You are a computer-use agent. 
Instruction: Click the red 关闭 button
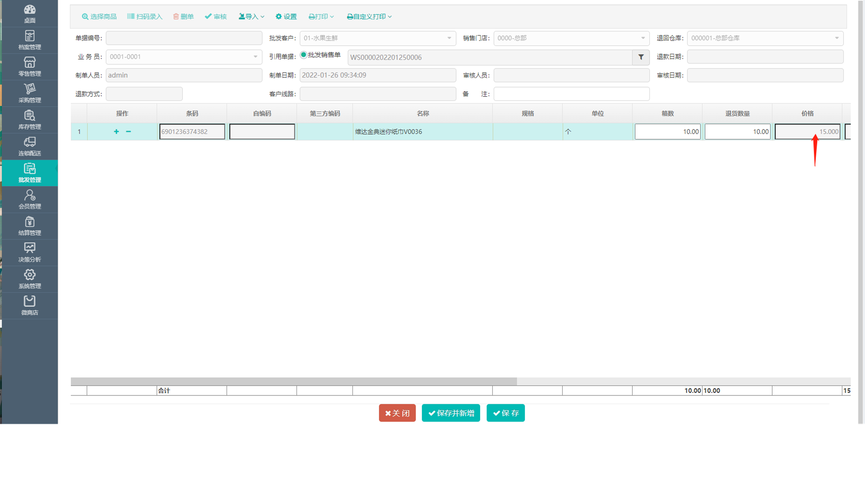click(397, 413)
